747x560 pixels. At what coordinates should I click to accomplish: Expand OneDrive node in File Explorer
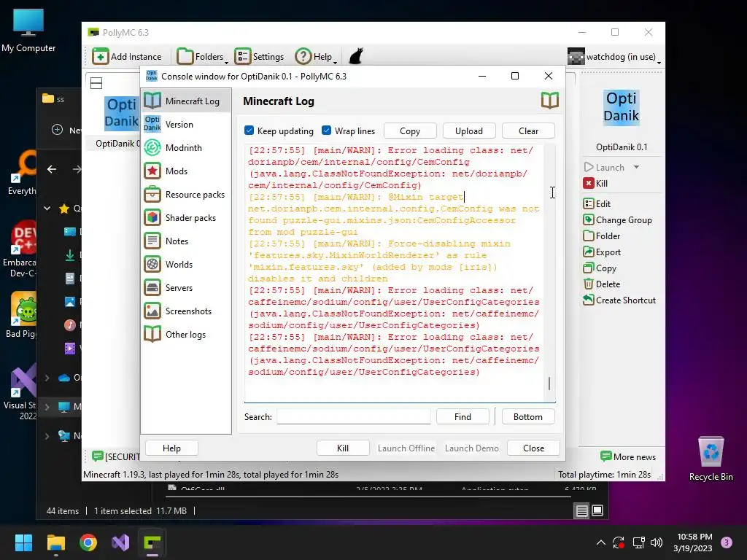[x=47, y=378]
